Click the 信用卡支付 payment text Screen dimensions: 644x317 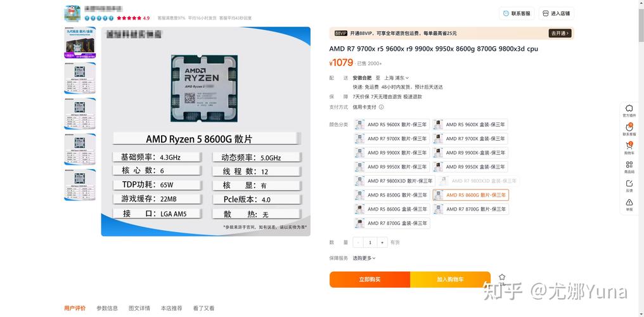(364, 107)
